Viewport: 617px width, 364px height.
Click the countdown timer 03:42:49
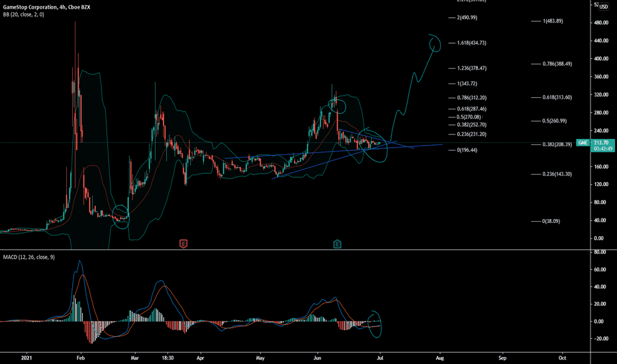tap(603, 149)
